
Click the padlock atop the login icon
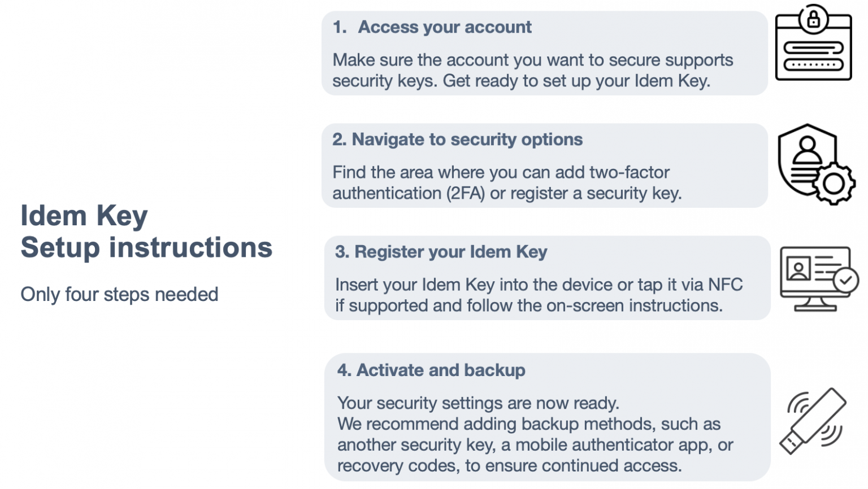pyautogui.click(x=814, y=19)
